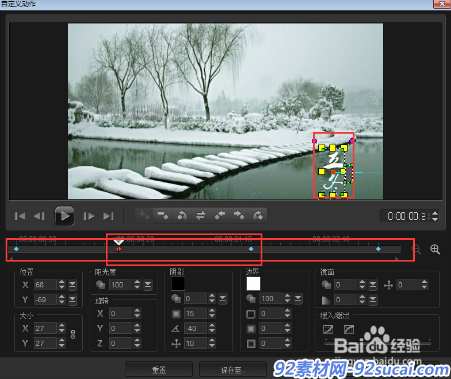Select the last keyframe diamond on the timeline
This screenshot has height=379, width=451.
point(378,249)
